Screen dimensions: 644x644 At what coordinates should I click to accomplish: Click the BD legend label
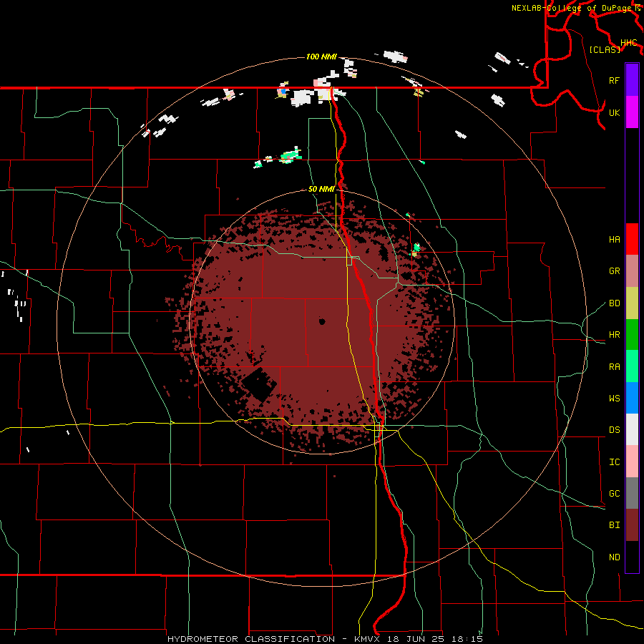[x=614, y=303]
